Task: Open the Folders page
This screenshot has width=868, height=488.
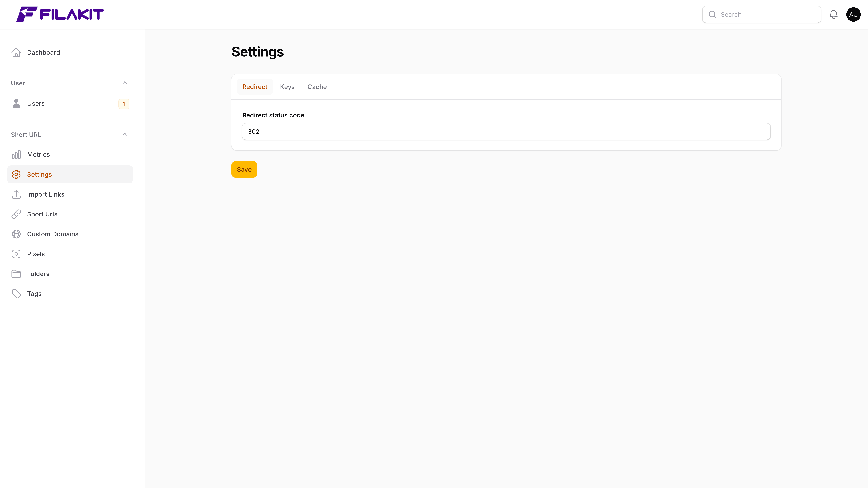Action: 70,274
